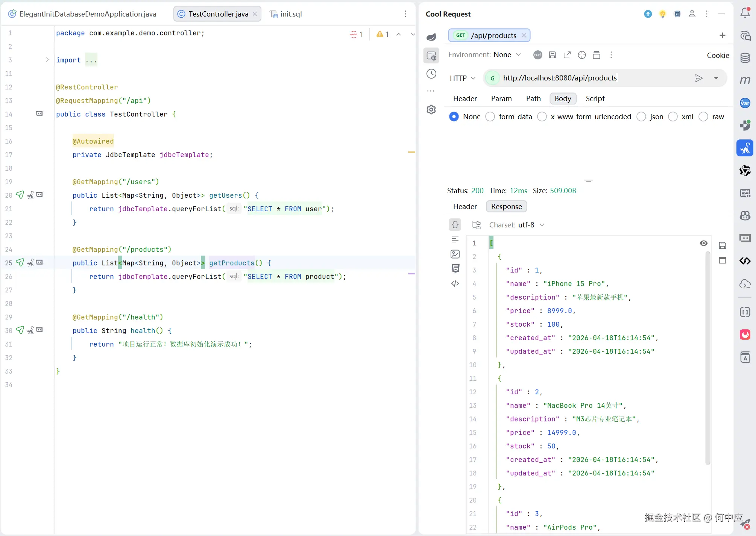Open Cool Request settings gear
Screen dimensions: 756x536
click(431, 109)
